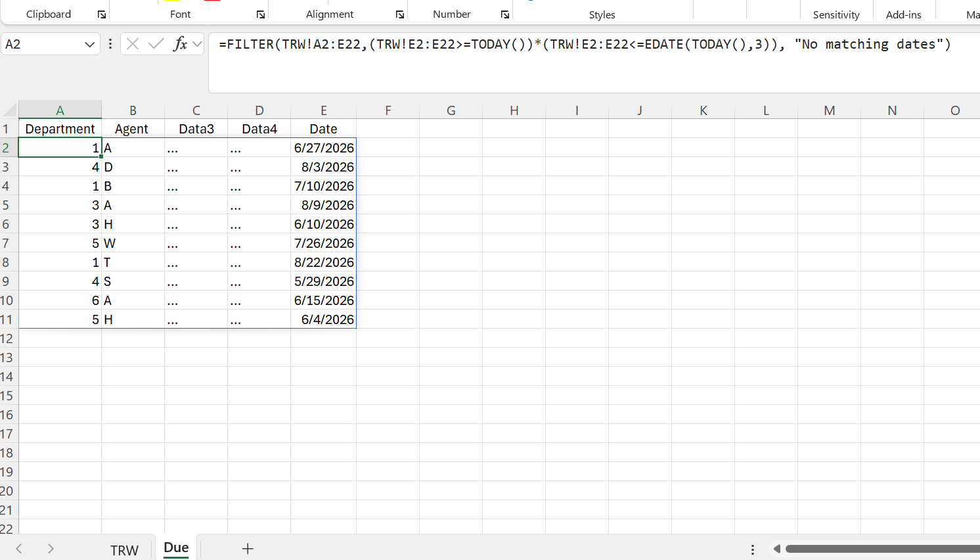980x560 pixels.
Task: Select cell with date 8/22/2026
Action: point(324,262)
